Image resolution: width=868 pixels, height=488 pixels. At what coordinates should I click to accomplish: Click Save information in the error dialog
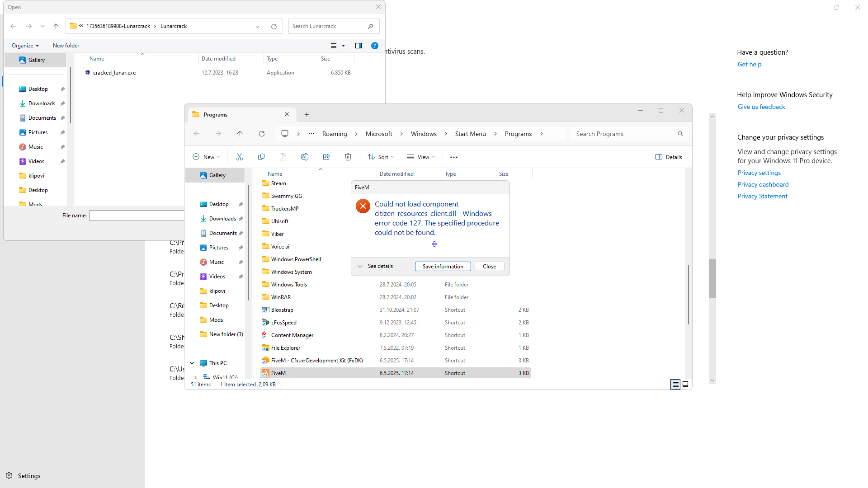(443, 266)
